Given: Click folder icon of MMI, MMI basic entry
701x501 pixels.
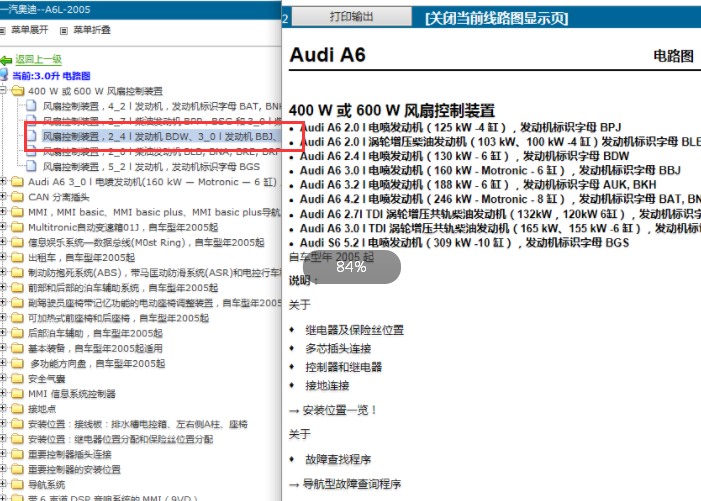Looking at the screenshot, I should coord(17,212).
